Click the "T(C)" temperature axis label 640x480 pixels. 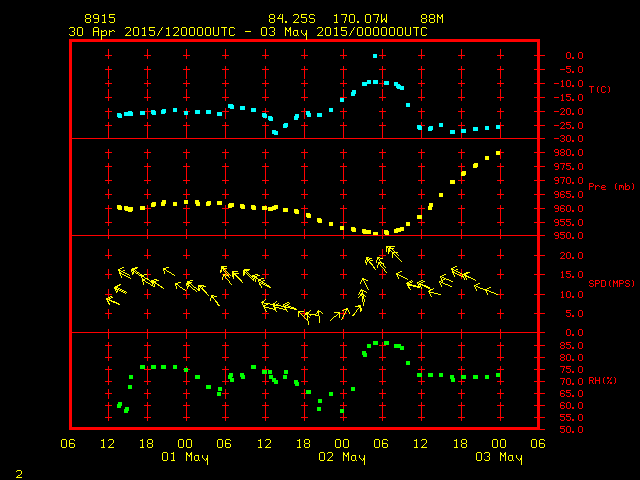click(600, 89)
